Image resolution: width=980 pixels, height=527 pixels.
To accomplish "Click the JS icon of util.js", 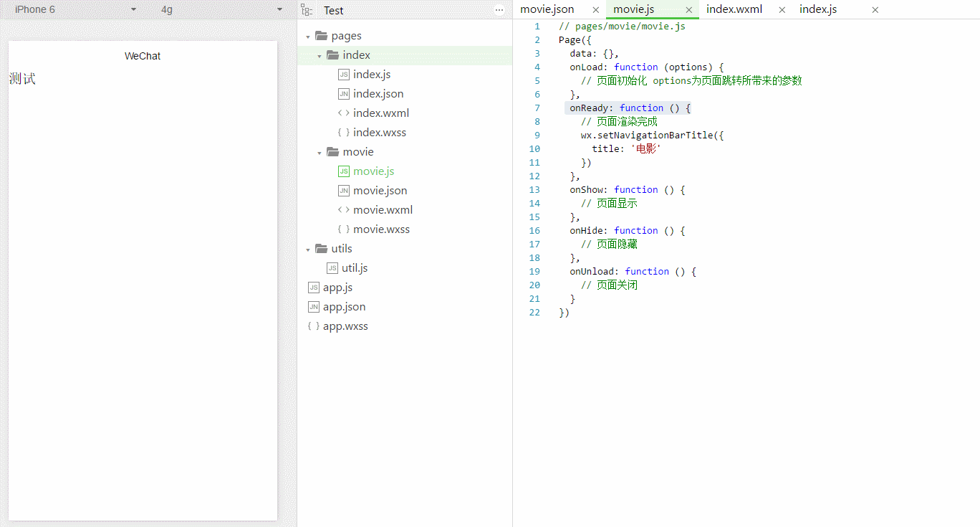I will 332,268.
